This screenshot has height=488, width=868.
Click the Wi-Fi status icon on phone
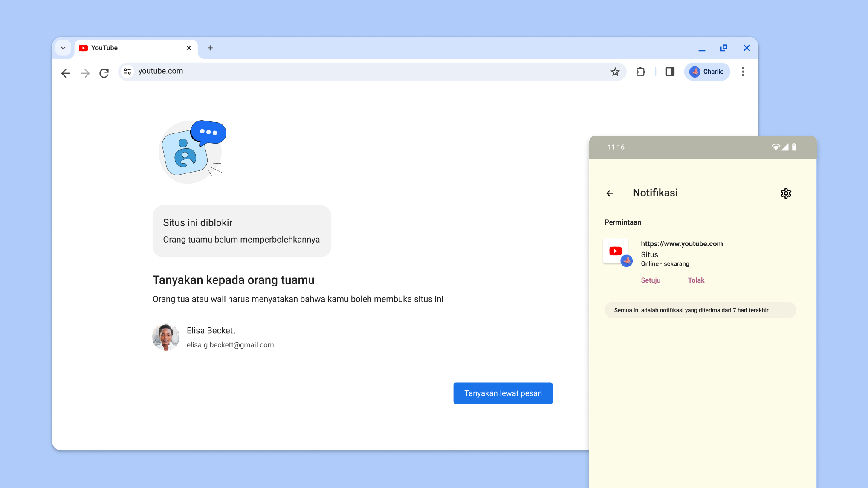click(775, 147)
